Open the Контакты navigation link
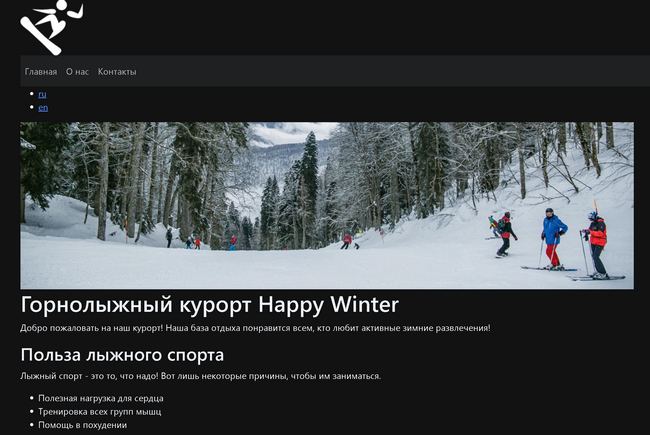 (x=117, y=72)
